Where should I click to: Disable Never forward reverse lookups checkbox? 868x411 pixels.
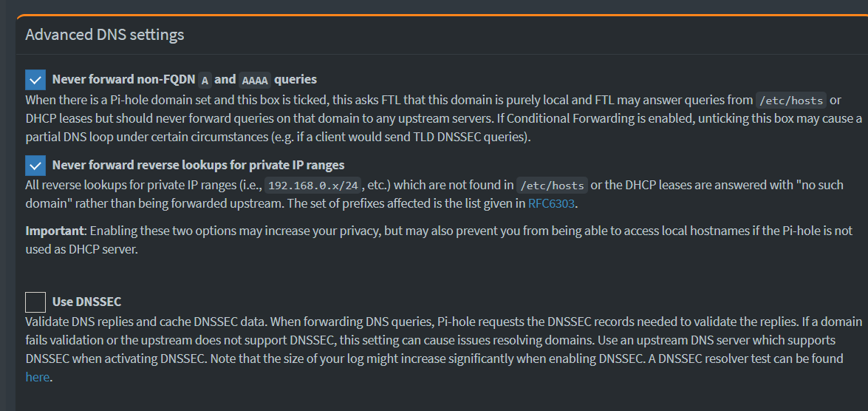coord(35,165)
